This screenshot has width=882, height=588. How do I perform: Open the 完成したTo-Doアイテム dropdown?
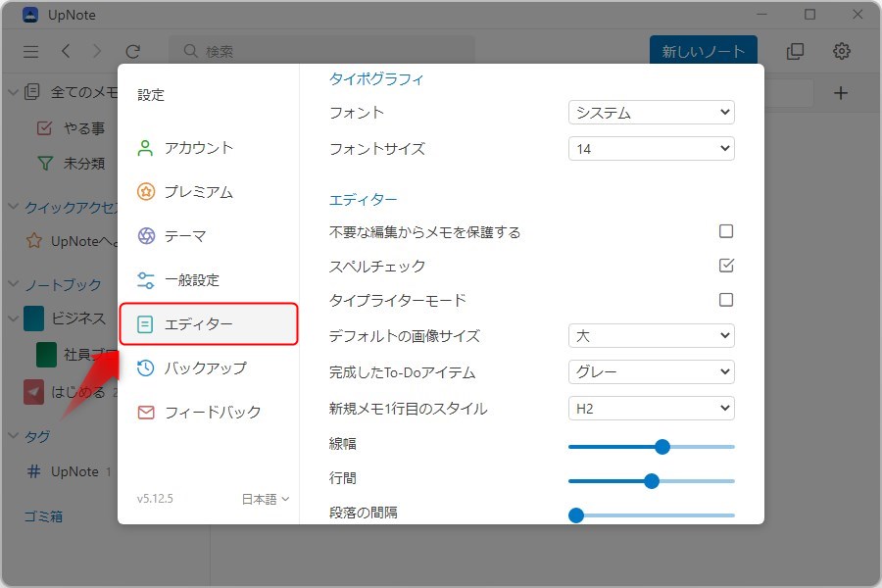652,372
